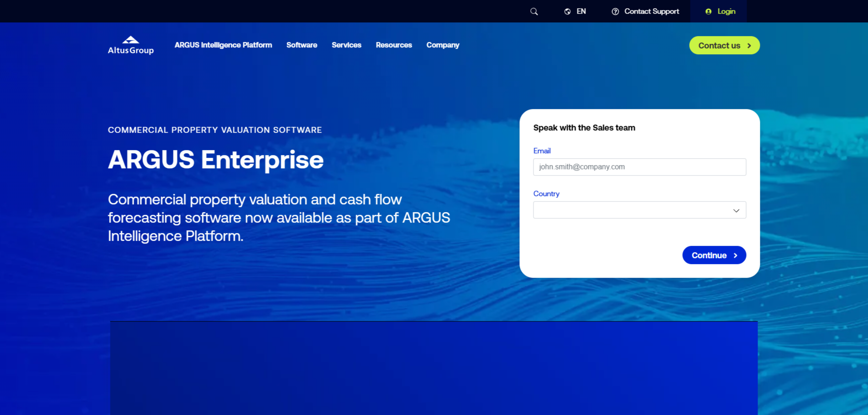The height and width of the screenshot is (415, 868).
Task: Click the Login user icon
Action: pos(708,11)
